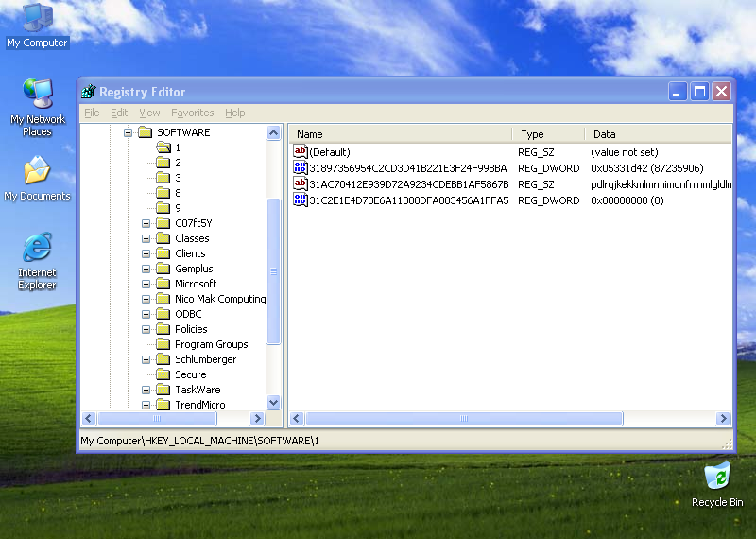Click the C07ft5Y folder icon

(x=163, y=223)
